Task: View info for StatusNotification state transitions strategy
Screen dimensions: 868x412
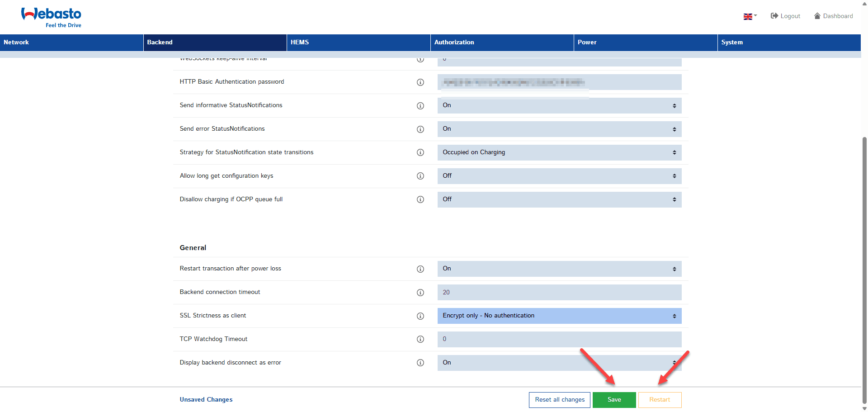Action: (420, 152)
